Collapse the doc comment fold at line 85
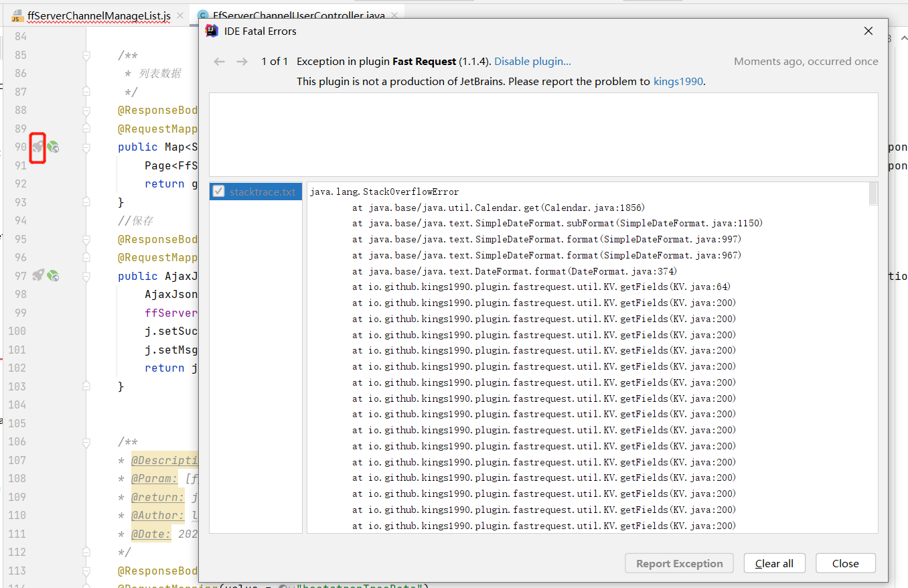This screenshot has height=588, width=908. coord(86,56)
